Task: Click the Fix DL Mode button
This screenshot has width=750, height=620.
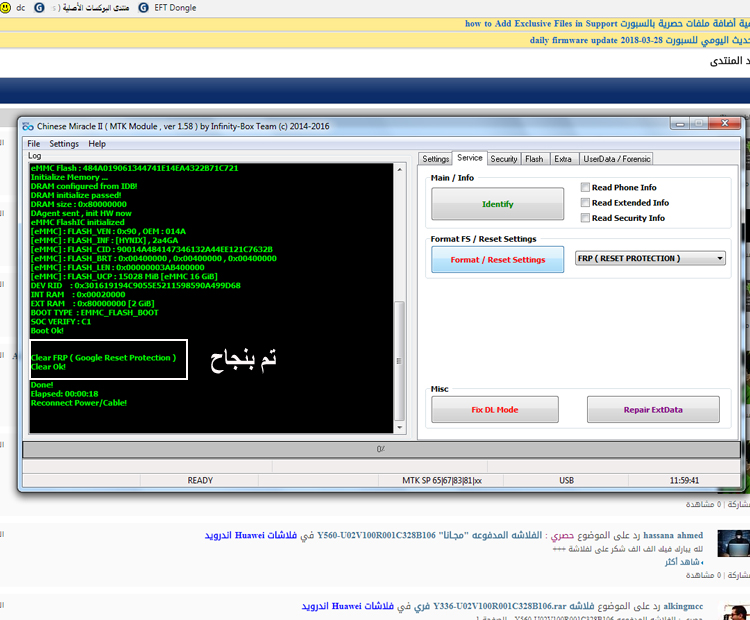Action: tap(495, 410)
